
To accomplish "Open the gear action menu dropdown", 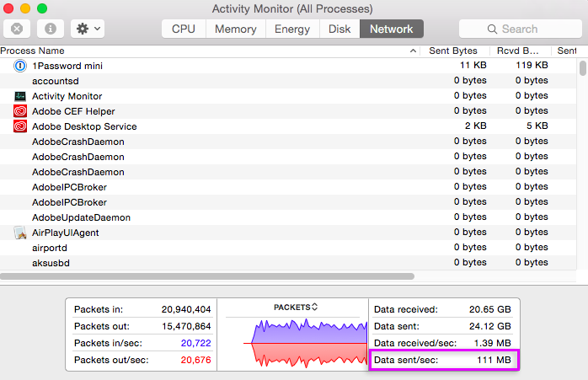I will (88, 29).
